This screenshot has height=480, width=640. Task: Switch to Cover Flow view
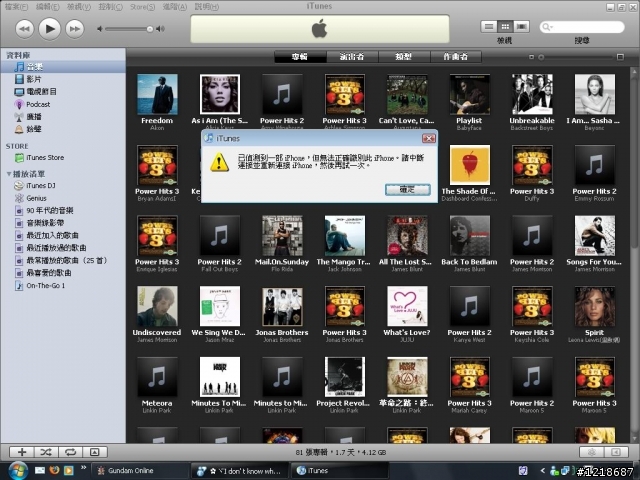(521, 27)
